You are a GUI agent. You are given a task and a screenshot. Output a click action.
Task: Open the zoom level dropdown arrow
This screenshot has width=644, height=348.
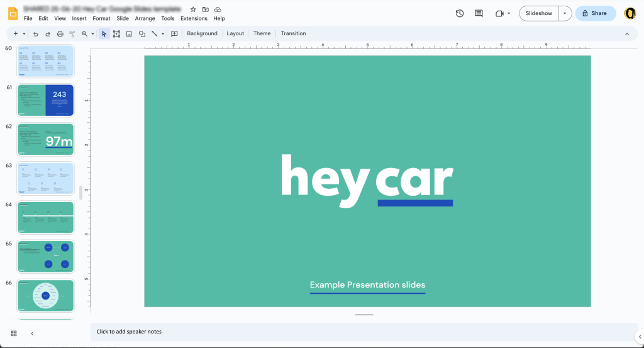tap(92, 34)
